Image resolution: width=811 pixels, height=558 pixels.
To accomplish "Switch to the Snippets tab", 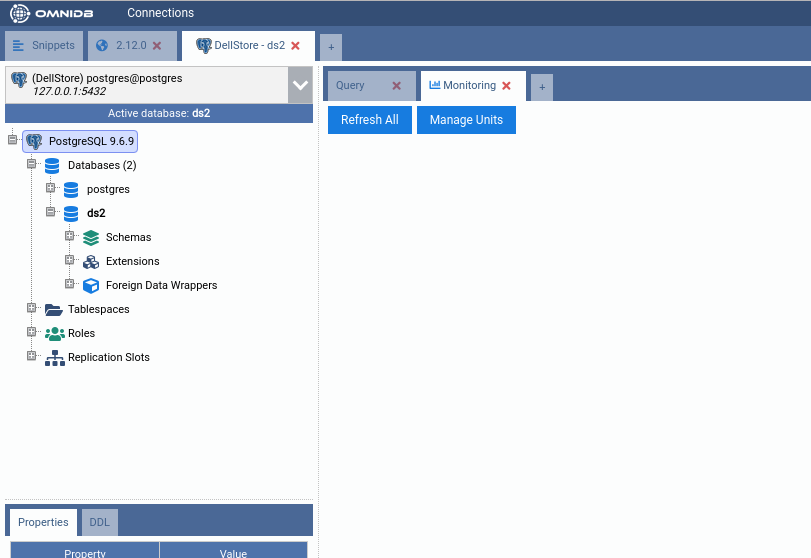I will (44, 46).
